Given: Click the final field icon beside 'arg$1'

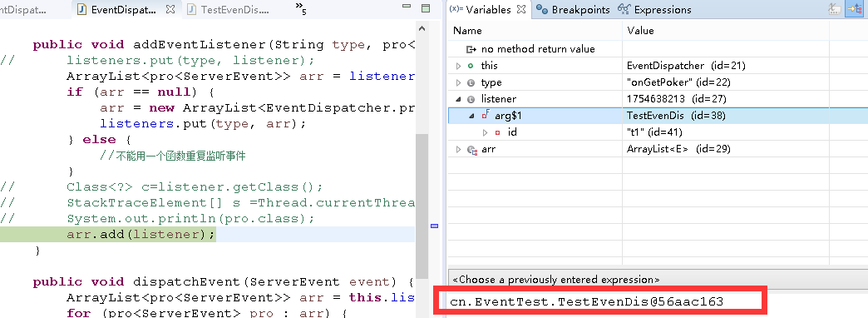Looking at the screenshot, I should pyautogui.click(x=486, y=115).
